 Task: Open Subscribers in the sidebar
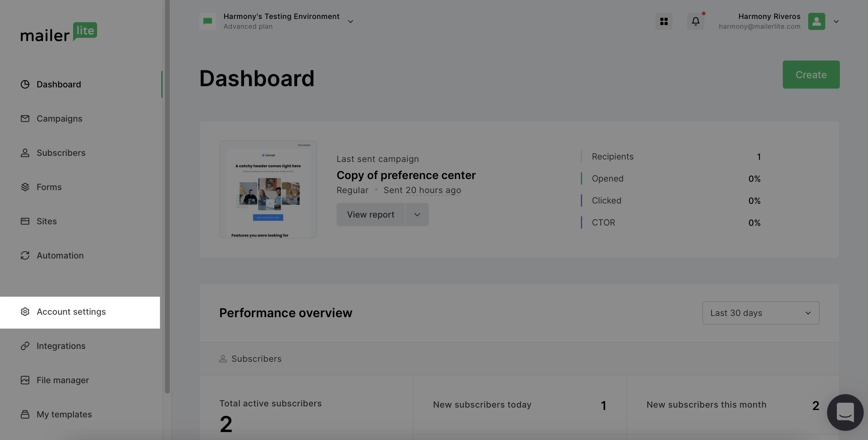tap(61, 153)
